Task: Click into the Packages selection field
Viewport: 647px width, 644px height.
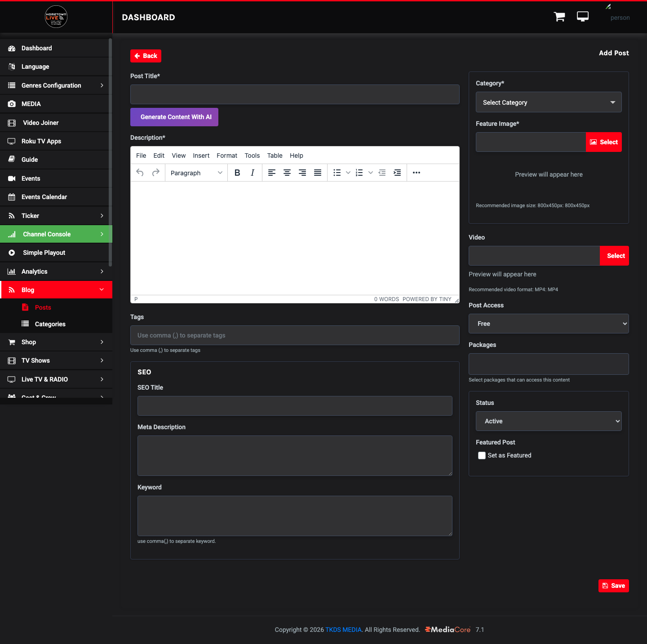Action: pyautogui.click(x=549, y=364)
